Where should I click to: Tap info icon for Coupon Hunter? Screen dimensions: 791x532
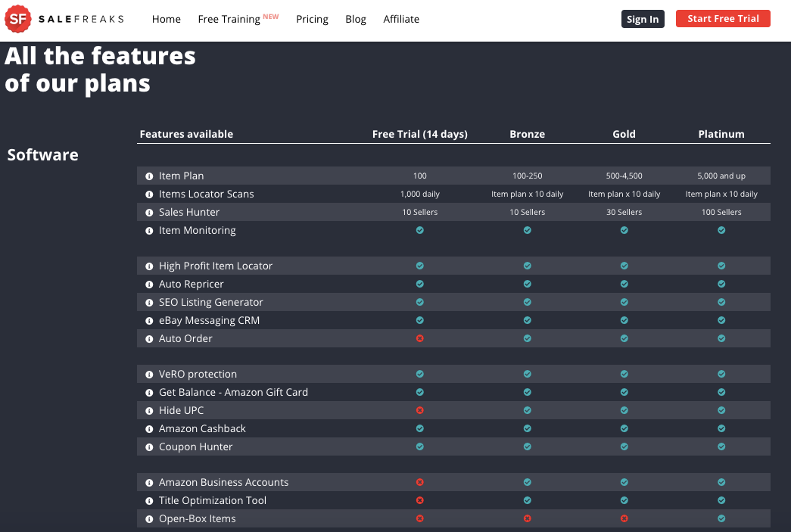pos(149,447)
